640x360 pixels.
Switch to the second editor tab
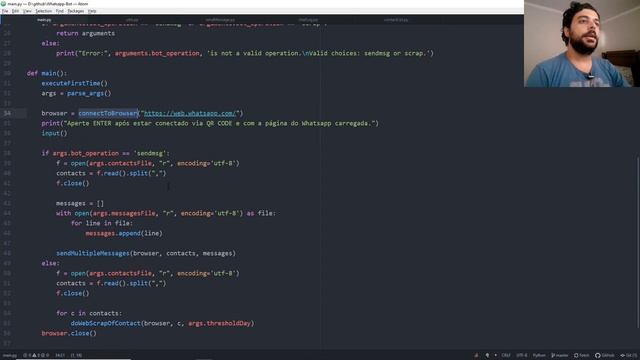pos(131,20)
